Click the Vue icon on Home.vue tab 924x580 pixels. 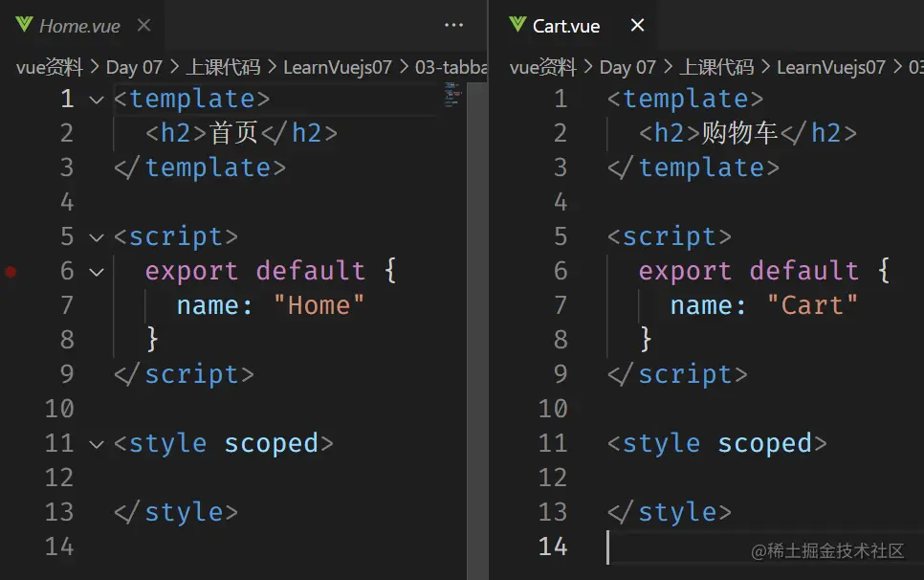tap(24, 26)
